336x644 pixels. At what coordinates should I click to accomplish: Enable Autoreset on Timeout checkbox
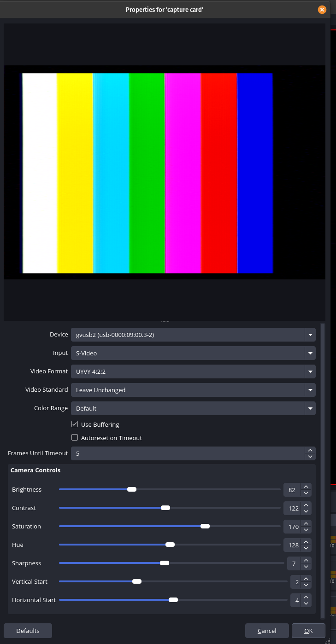click(75, 437)
